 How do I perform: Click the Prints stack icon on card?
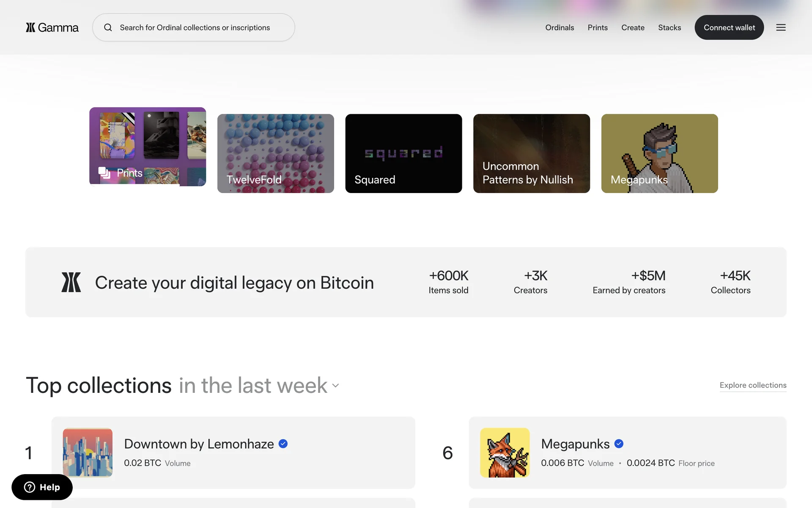click(104, 173)
